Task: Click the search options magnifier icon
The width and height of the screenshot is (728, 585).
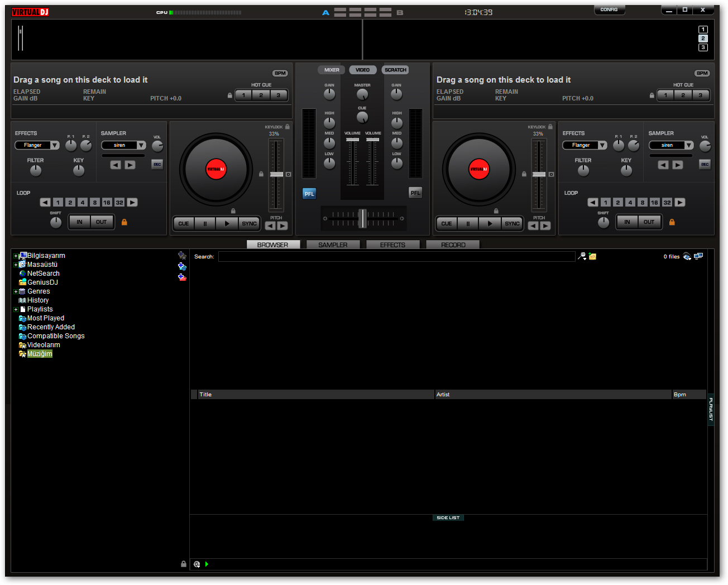Action: click(582, 256)
